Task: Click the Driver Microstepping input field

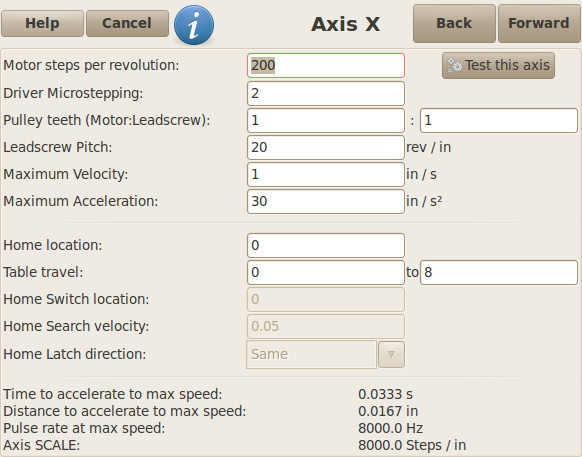Action: tap(326, 93)
